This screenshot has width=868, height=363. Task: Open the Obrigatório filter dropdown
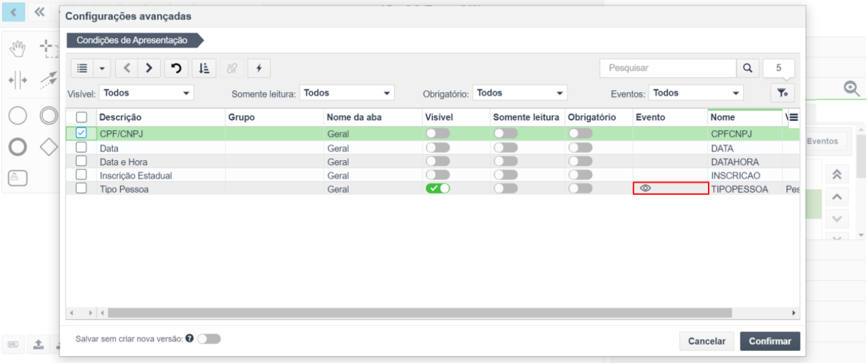[521, 93]
